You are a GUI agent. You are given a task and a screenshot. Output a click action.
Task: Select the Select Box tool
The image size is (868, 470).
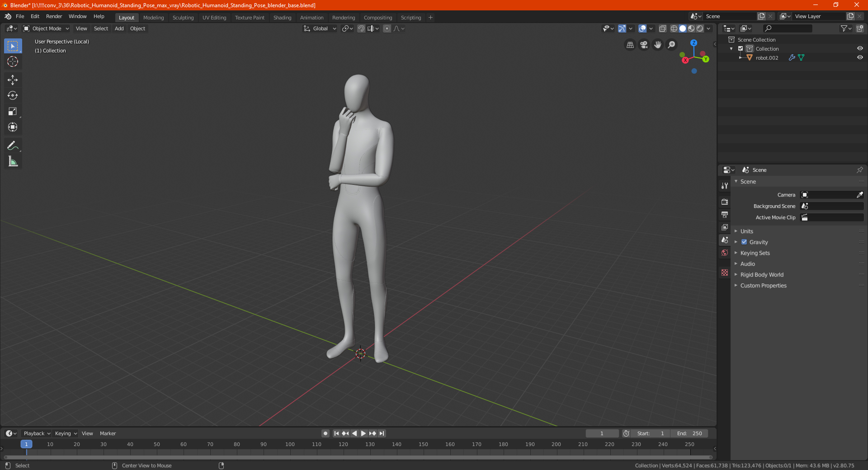click(x=13, y=46)
